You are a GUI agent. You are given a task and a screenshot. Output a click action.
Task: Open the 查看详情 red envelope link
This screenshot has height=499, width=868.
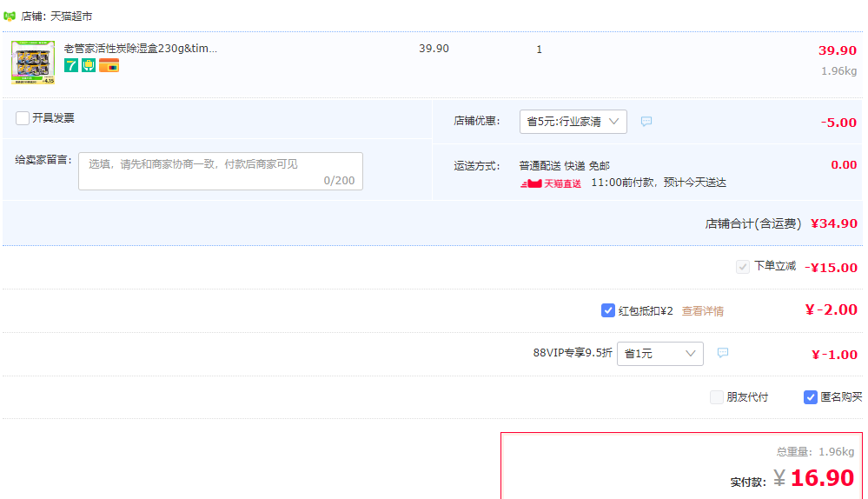click(x=703, y=310)
